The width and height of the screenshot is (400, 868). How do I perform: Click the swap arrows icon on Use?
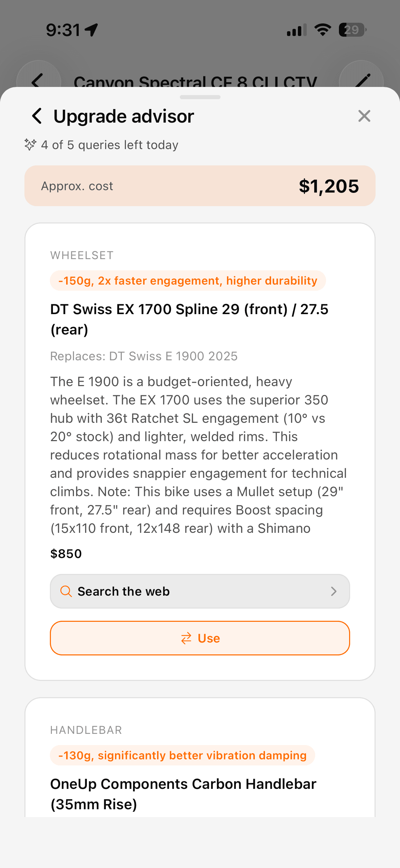(186, 638)
